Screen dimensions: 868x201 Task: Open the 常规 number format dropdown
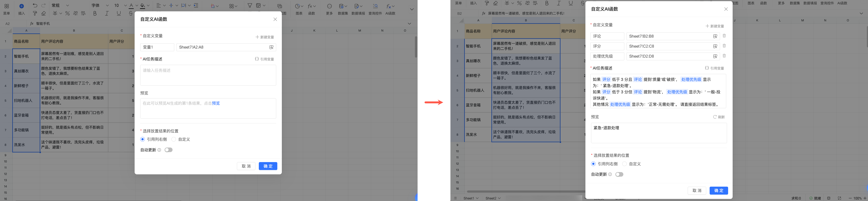pyautogui.click(x=60, y=5)
